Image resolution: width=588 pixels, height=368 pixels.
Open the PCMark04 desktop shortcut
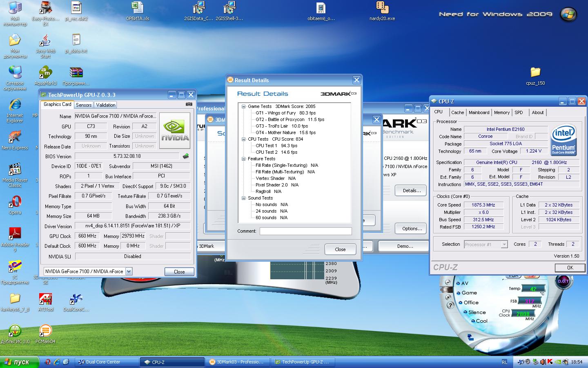click(x=45, y=334)
